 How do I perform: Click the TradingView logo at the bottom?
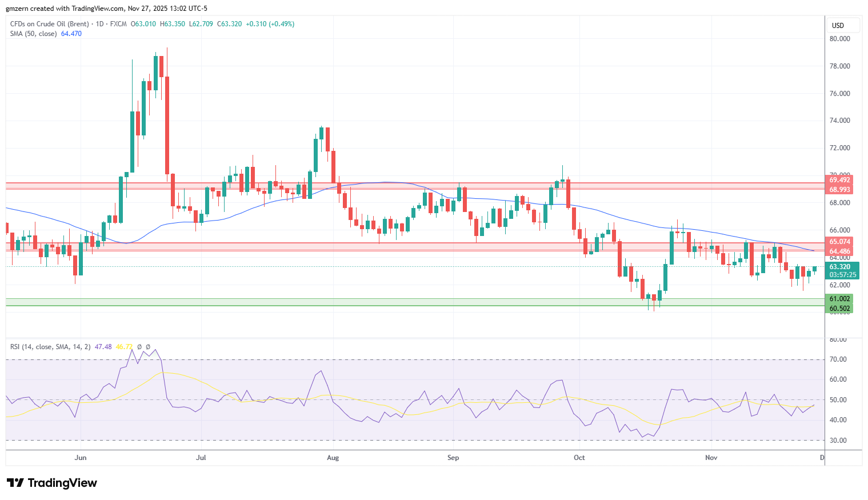[x=52, y=483]
